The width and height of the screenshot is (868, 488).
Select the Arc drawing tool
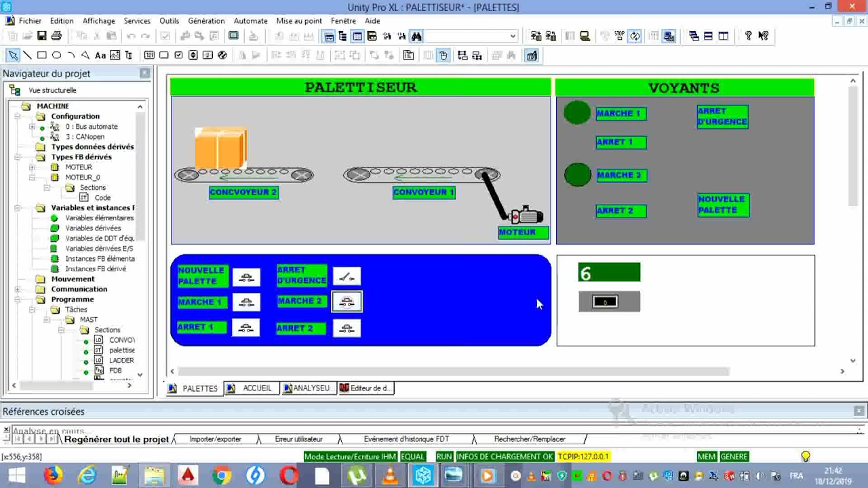pyautogui.click(x=71, y=56)
